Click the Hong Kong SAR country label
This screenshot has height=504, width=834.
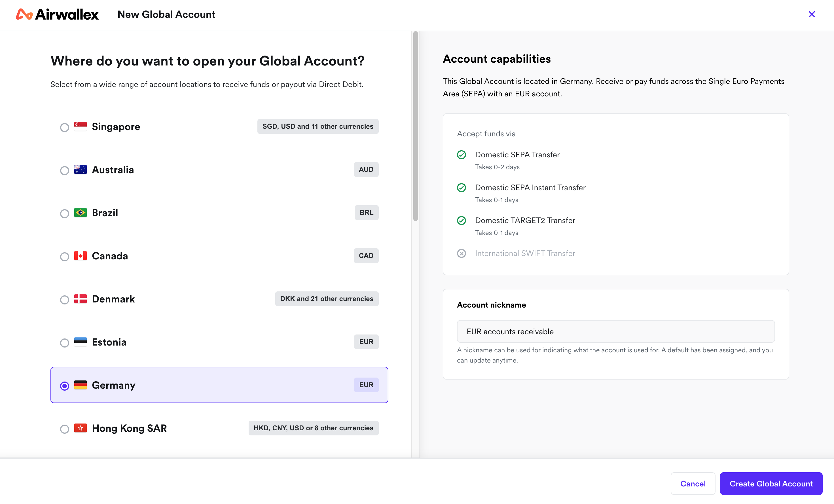(129, 428)
